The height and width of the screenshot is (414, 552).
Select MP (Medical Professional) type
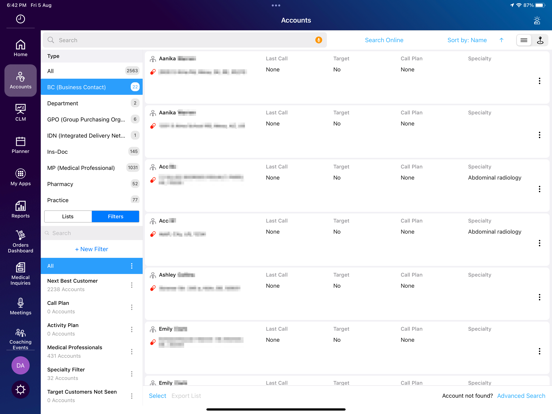click(92, 168)
